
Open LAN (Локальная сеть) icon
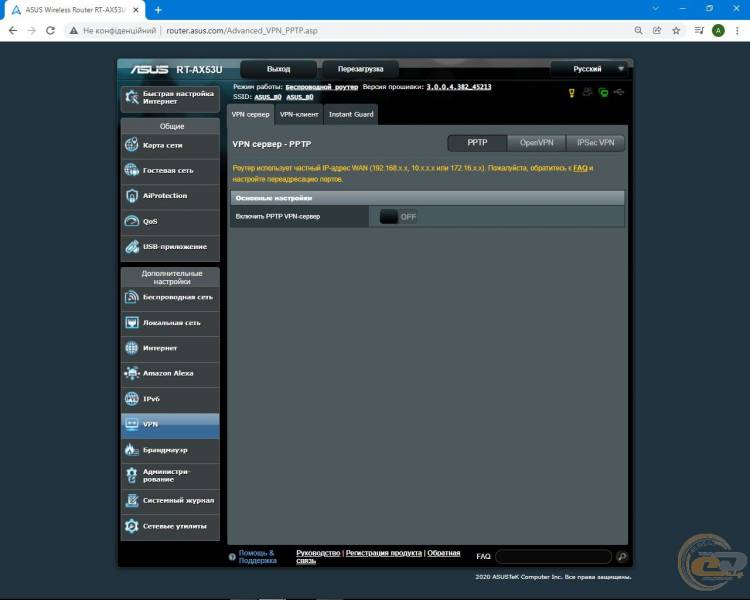[132, 322]
